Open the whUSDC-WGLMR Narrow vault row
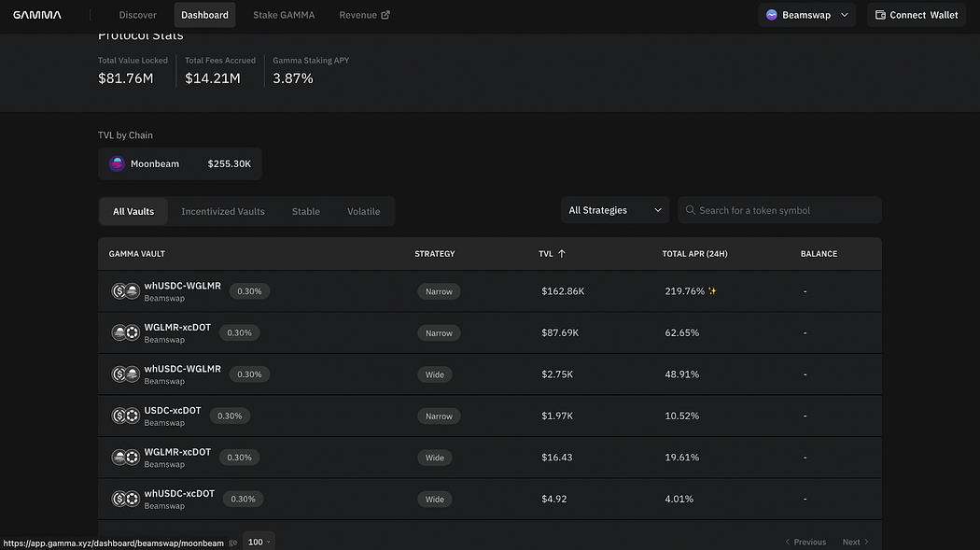Screen dimensions: 980x550 tap(490, 291)
